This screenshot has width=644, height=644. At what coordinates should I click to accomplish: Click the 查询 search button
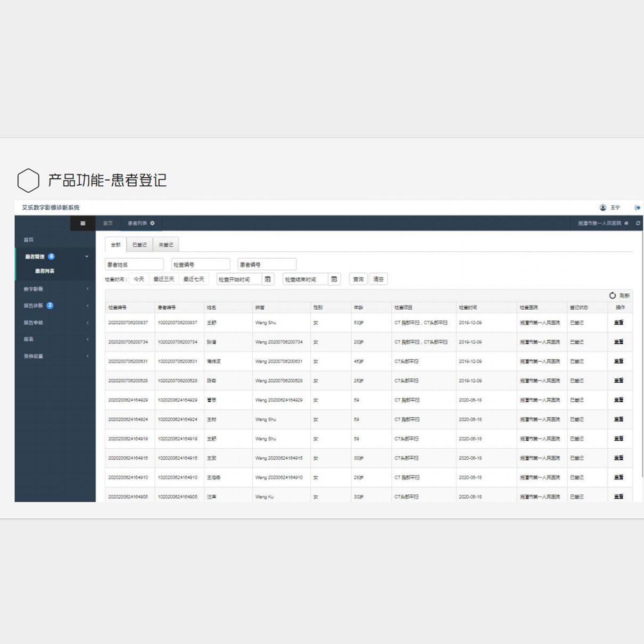(x=358, y=279)
